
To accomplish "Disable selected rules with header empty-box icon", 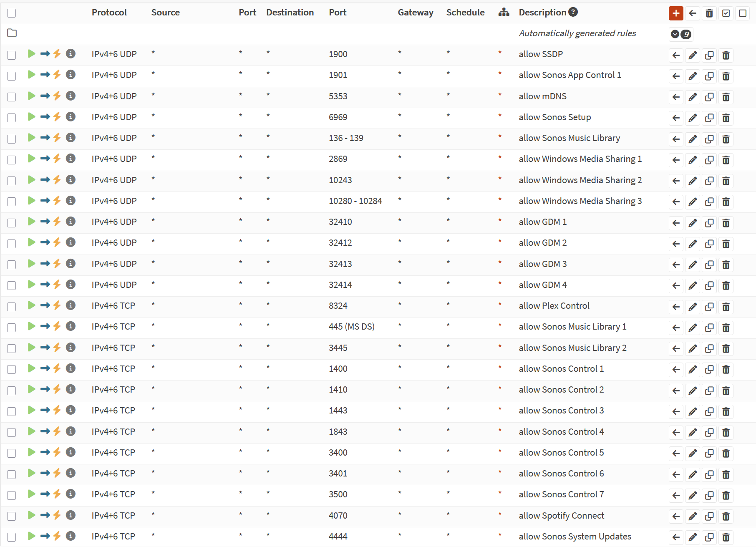I will 743,13.
